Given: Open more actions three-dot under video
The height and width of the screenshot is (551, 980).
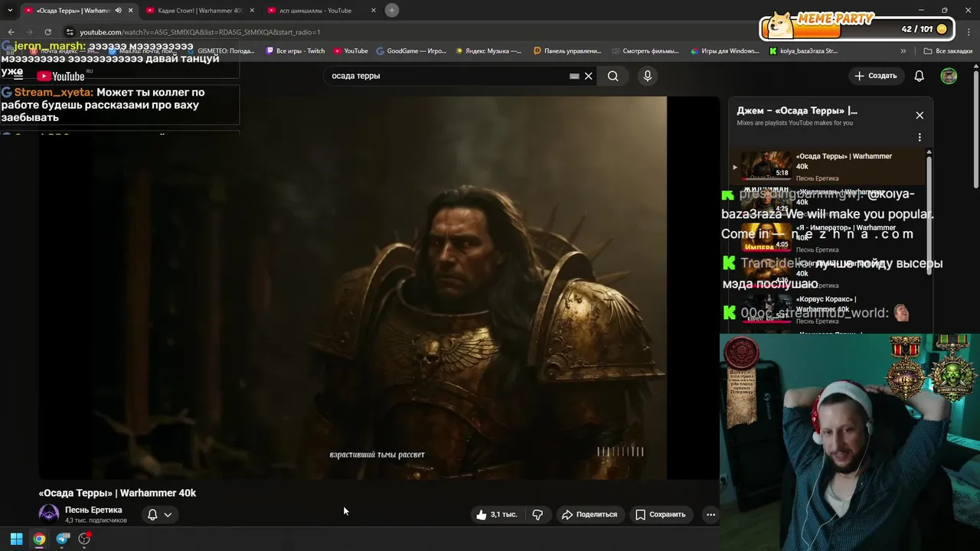Looking at the screenshot, I should [710, 514].
